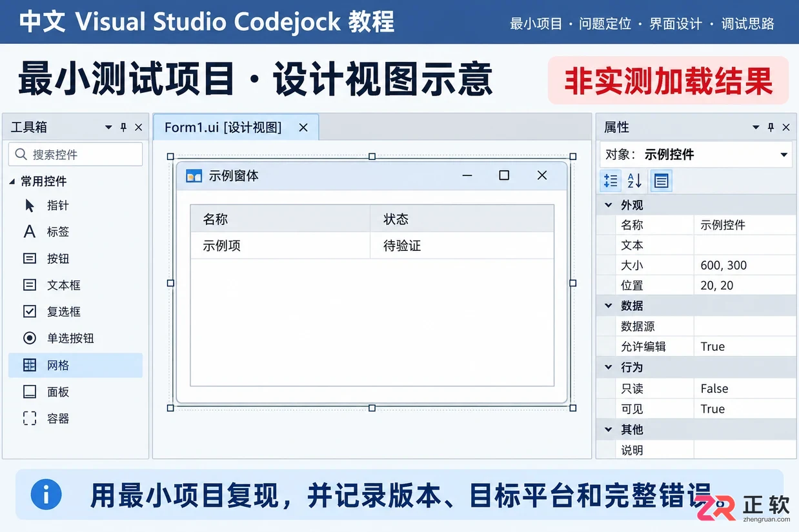
Task: Collapse the 数据 property group
Action: (608, 306)
